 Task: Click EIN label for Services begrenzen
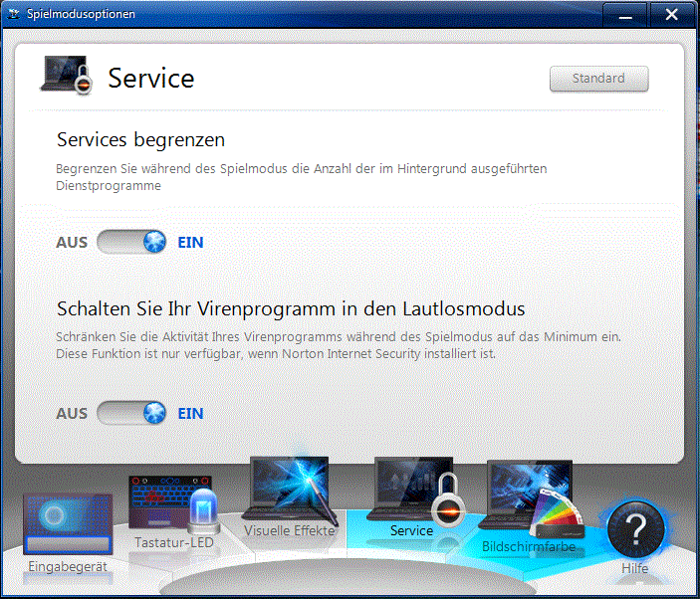click(190, 243)
